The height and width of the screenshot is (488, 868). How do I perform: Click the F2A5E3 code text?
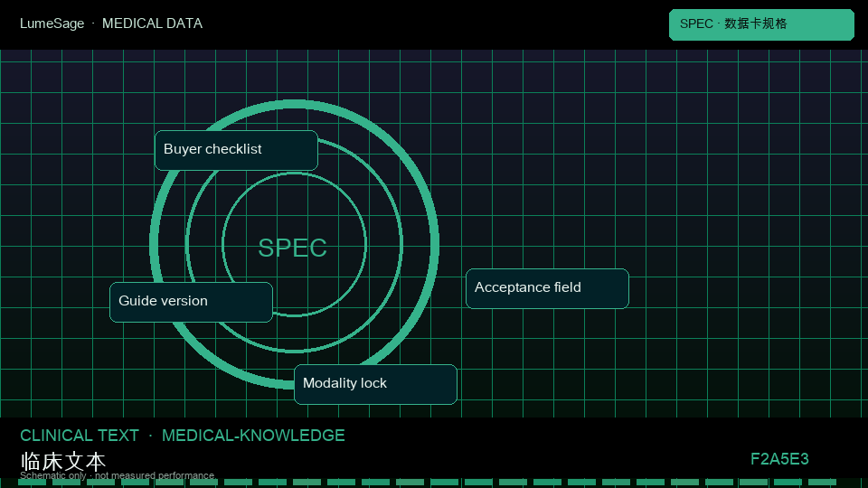pyautogui.click(x=779, y=459)
